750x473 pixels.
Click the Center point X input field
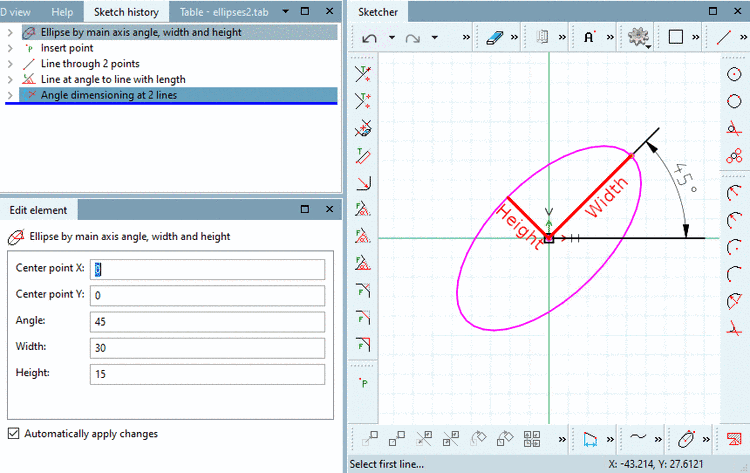click(x=207, y=269)
